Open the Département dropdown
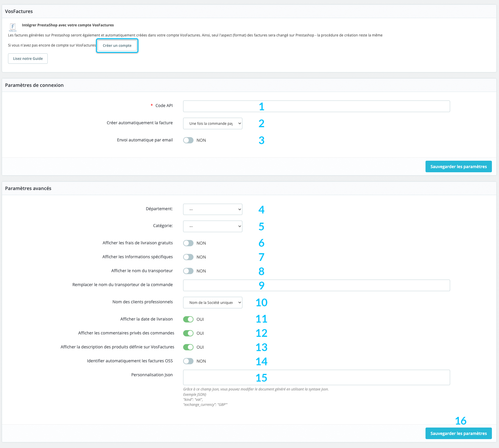The height and width of the screenshot is (448, 499). pos(213,210)
